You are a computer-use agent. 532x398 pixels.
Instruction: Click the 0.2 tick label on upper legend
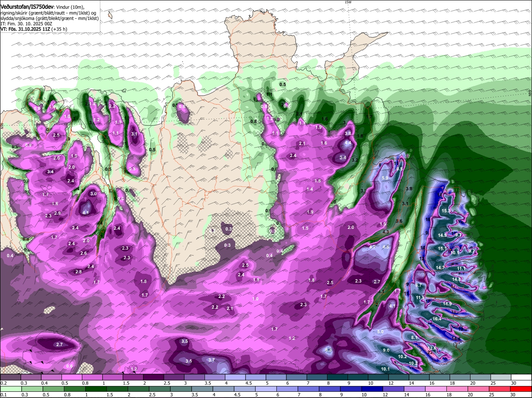click(3, 383)
